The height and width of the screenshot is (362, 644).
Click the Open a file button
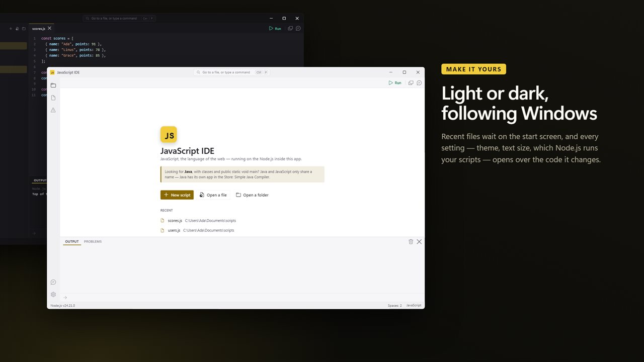(x=213, y=195)
